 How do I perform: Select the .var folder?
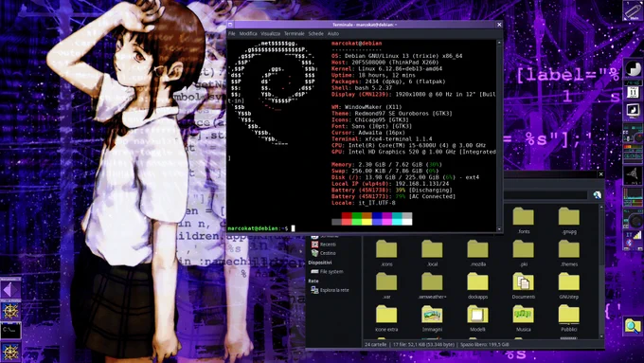point(386,285)
